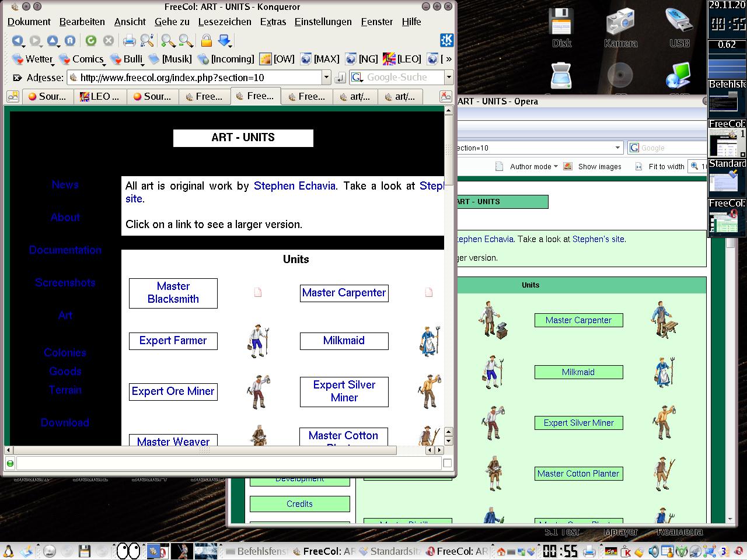This screenshot has height=560, width=747.
Task: Open a new tab via tab-bar icon
Action: [x=12, y=97]
